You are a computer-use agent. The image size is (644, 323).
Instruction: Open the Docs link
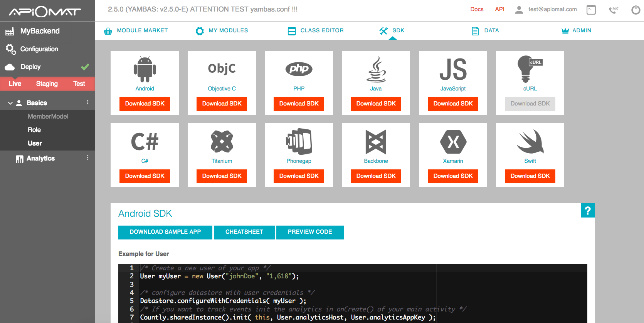click(x=477, y=9)
